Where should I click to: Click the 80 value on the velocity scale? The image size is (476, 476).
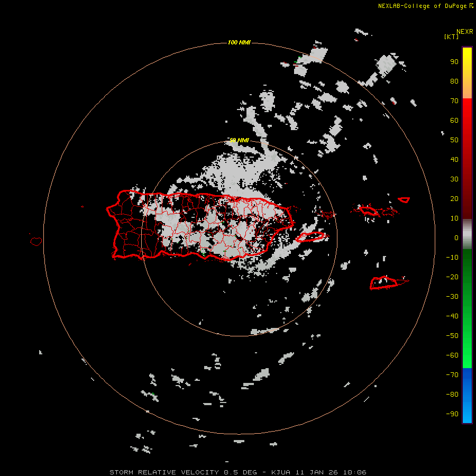[454, 81]
